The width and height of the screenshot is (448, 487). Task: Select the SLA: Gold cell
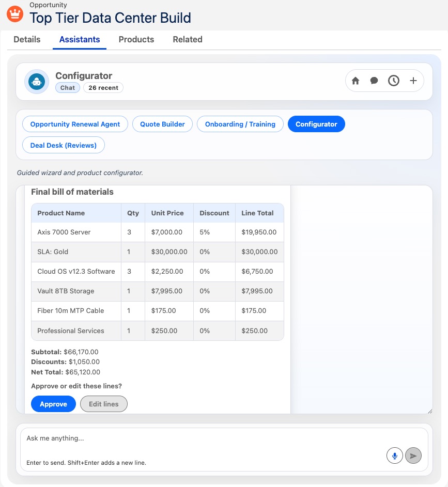tap(76, 252)
